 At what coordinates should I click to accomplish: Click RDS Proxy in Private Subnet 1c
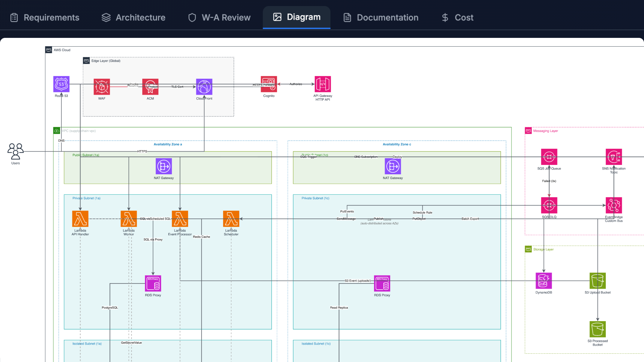tap(382, 283)
